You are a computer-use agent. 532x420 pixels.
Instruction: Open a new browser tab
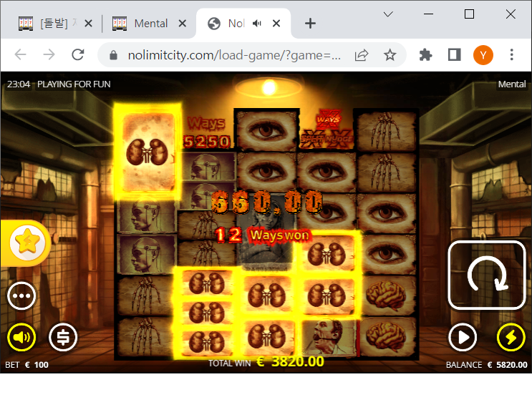pyautogui.click(x=310, y=24)
